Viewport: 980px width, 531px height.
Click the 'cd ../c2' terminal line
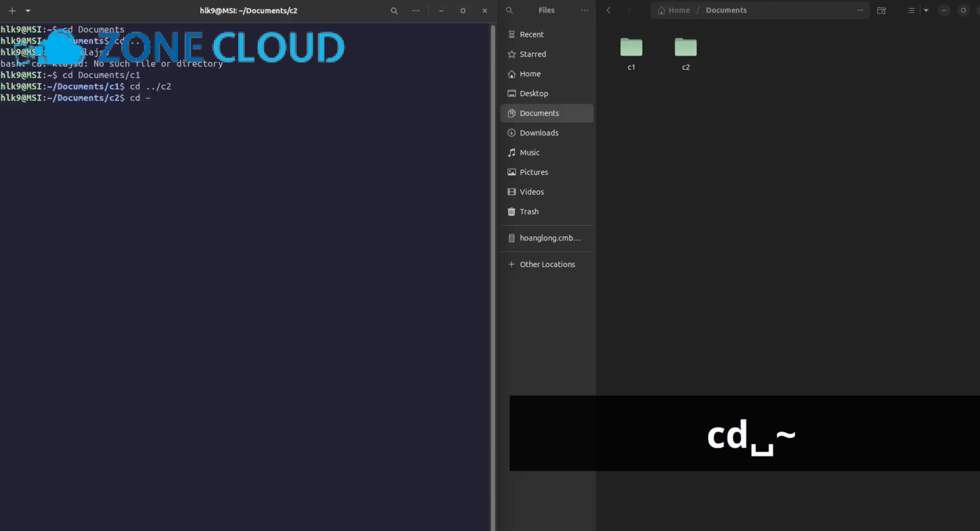86,87
